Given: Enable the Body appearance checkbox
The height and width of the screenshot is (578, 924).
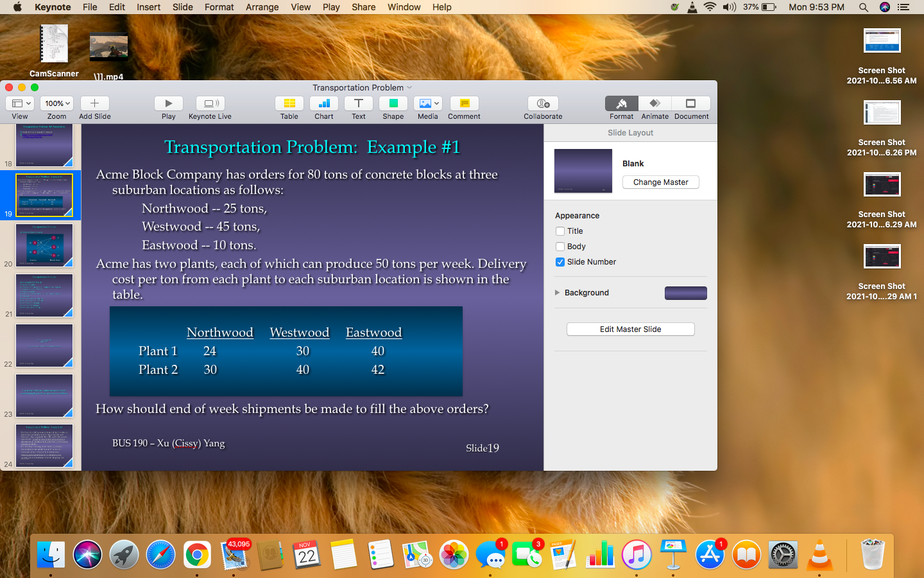Looking at the screenshot, I should click(x=559, y=246).
